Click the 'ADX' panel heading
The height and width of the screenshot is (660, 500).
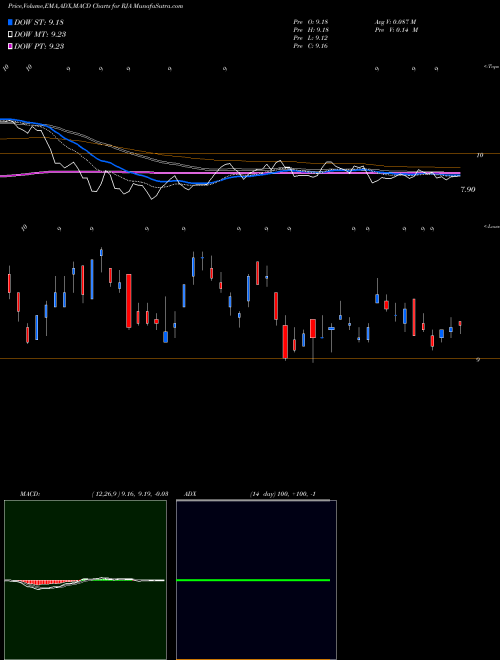191,494
